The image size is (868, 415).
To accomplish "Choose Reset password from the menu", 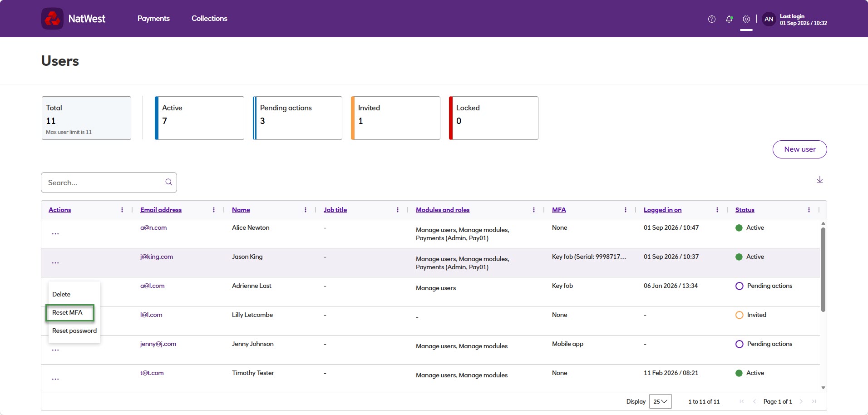I will coord(74,331).
